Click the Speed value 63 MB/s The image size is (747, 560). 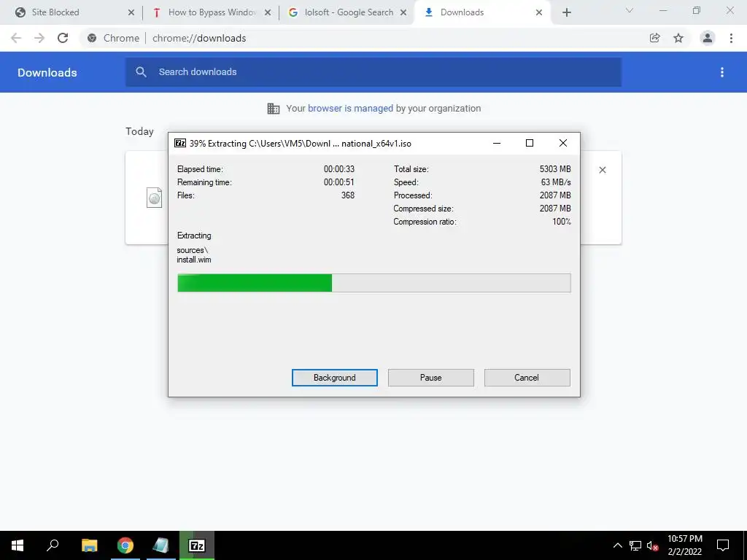[x=556, y=182]
